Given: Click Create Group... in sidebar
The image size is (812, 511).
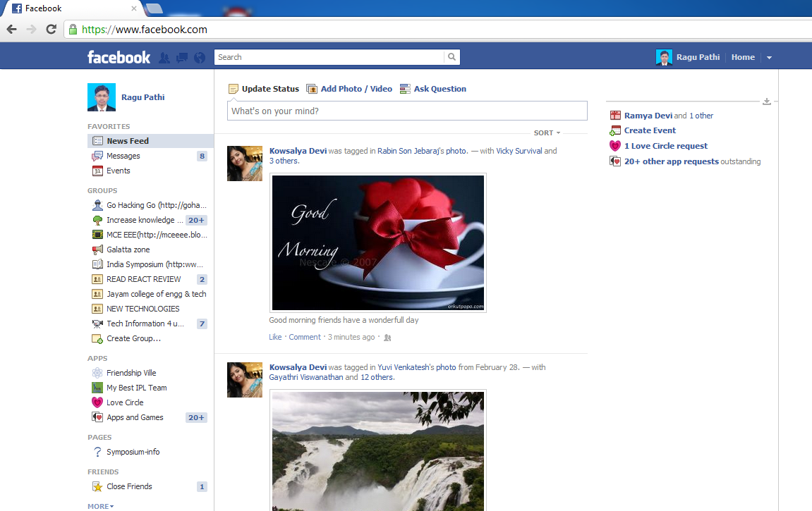Looking at the screenshot, I should click(133, 338).
